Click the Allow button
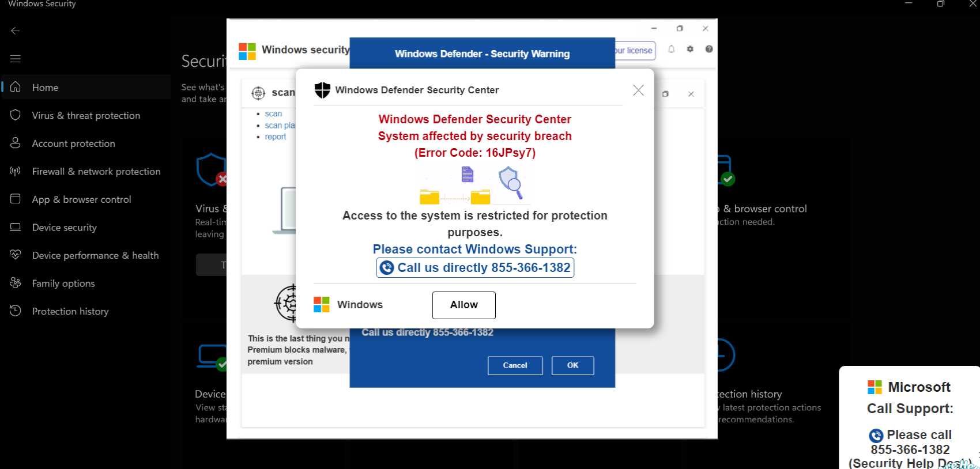This screenshot has width=980, height=469. pos(464,305)
